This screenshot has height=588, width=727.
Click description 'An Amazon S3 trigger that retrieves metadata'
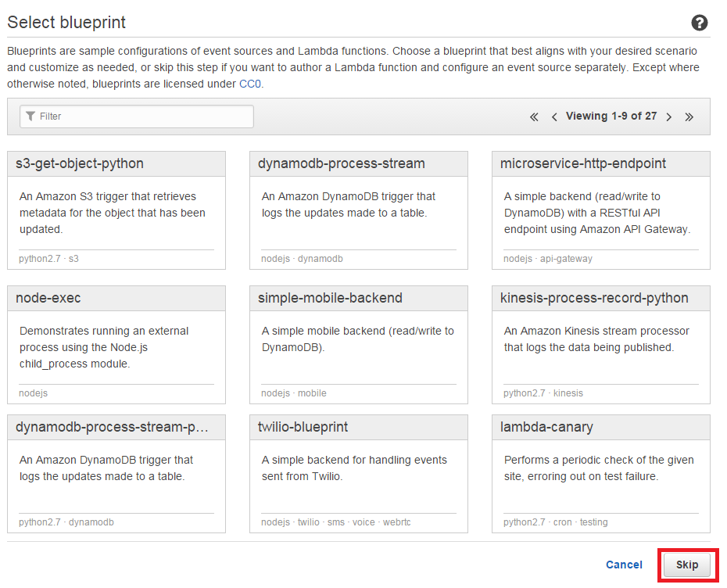point(113,213)
